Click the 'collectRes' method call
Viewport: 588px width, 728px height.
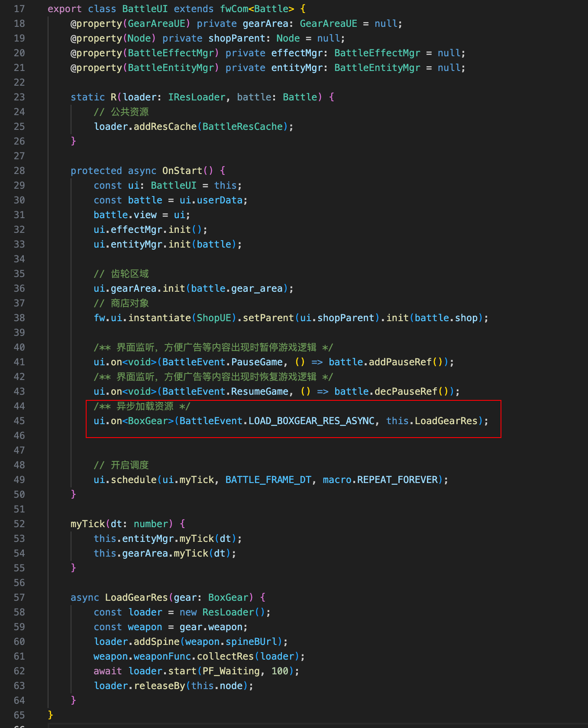[x=225, y=656]
